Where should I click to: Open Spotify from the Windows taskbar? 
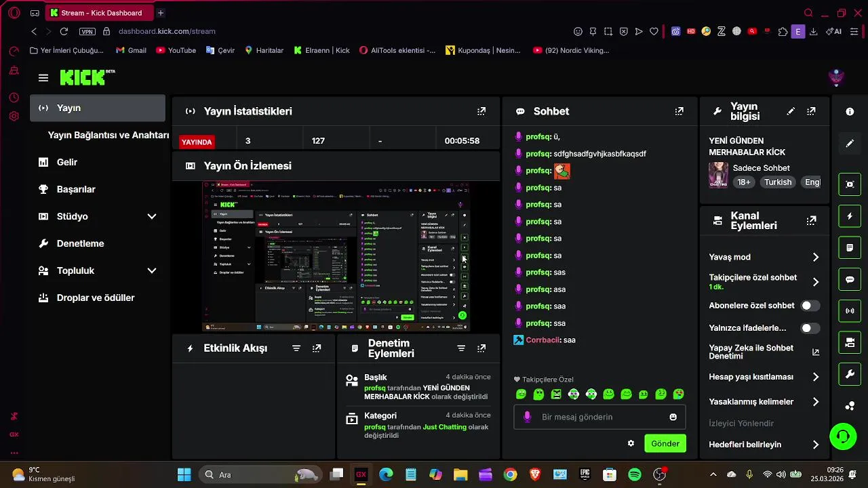click(635, 474)
